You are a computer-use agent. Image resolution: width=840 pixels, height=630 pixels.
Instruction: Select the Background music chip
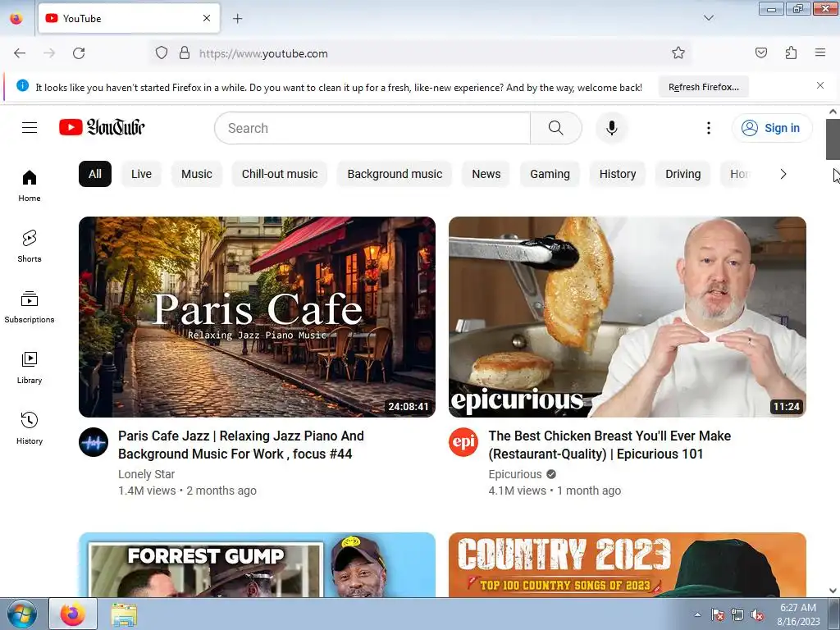coord(395,174)
